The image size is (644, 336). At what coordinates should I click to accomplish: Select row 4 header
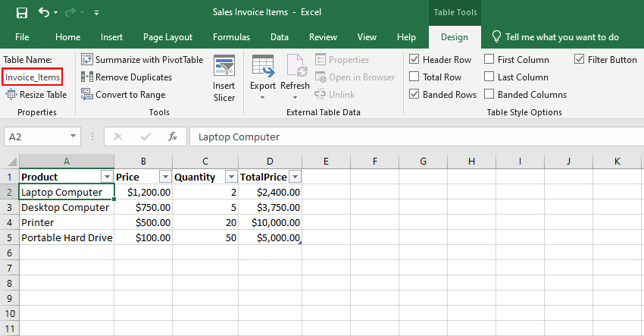click(x=9, y=222)
